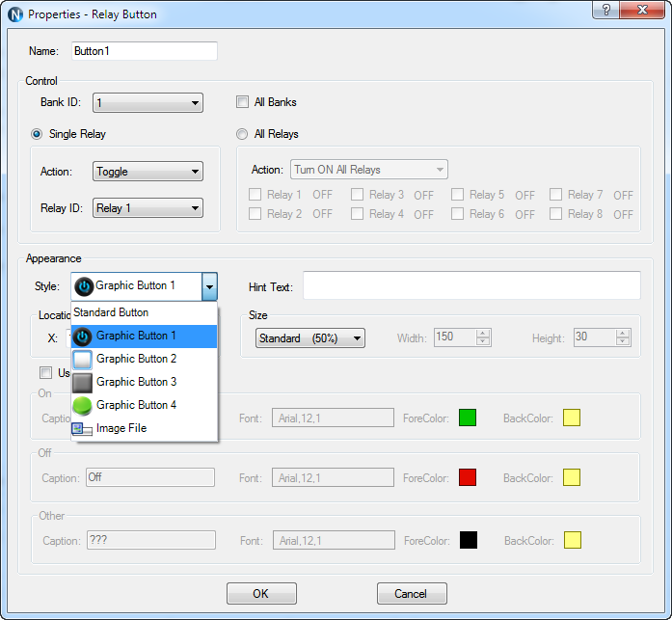The width and height of the screenshot is (672, 620).
Task: Click the power icon of Graphic Button 1 option
Action: (82, 337)
